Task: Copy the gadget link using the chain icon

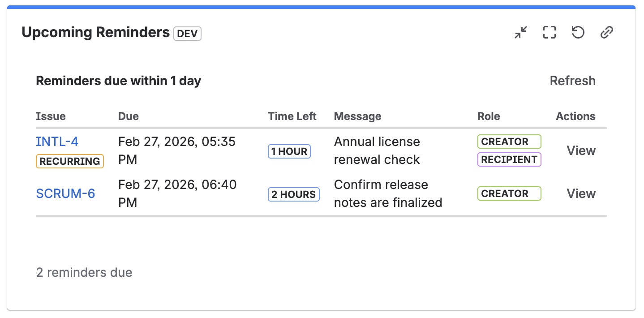Action: 606,32
